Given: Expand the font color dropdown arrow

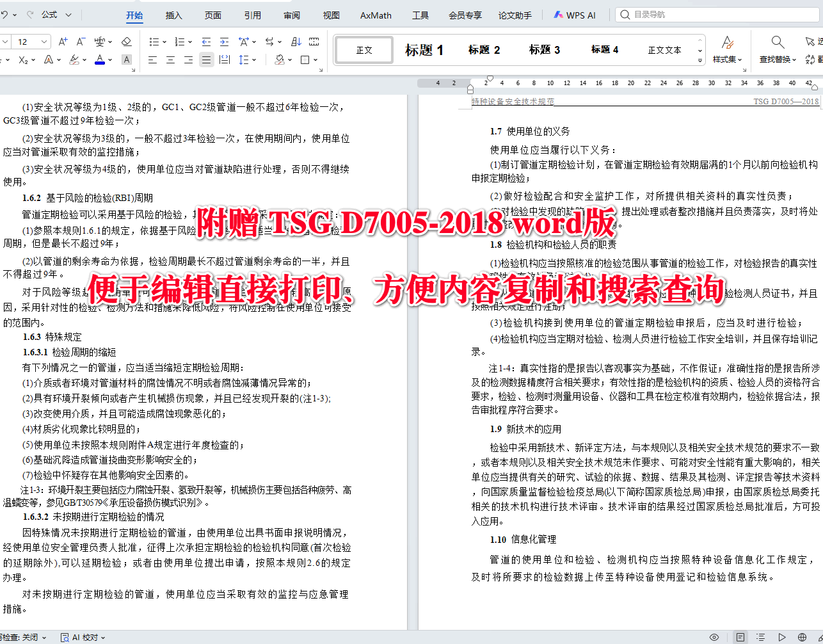Looking at the screenshot, I should [x=110, y=60].
